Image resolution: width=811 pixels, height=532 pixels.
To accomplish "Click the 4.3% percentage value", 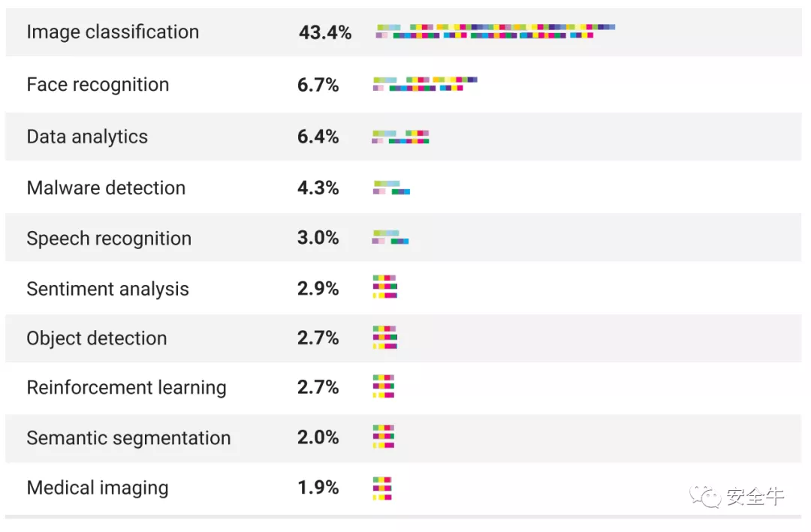I will [318, 188].
